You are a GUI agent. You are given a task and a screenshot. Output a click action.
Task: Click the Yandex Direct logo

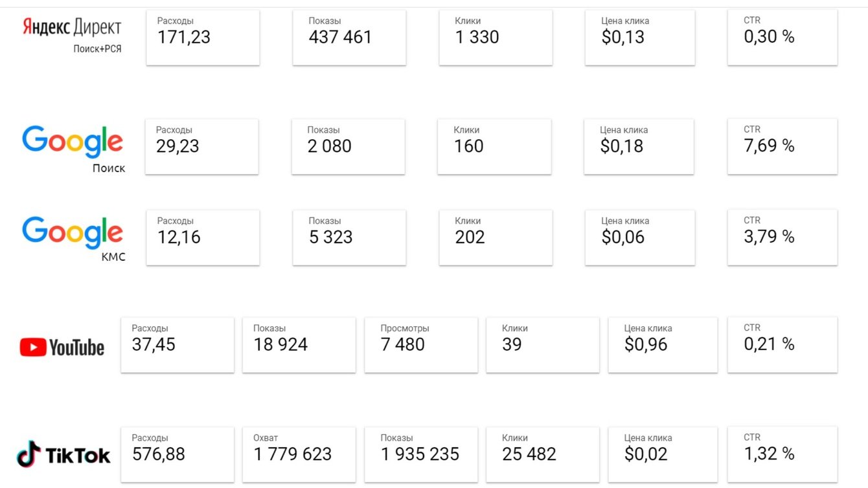coord(72,28)
